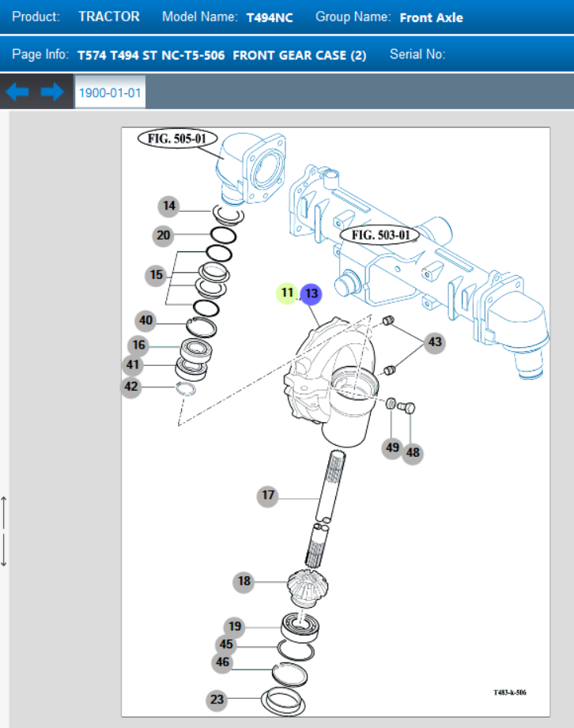Click part callout number 23
This screenshot has height=728, width=574.
point(217,700)
